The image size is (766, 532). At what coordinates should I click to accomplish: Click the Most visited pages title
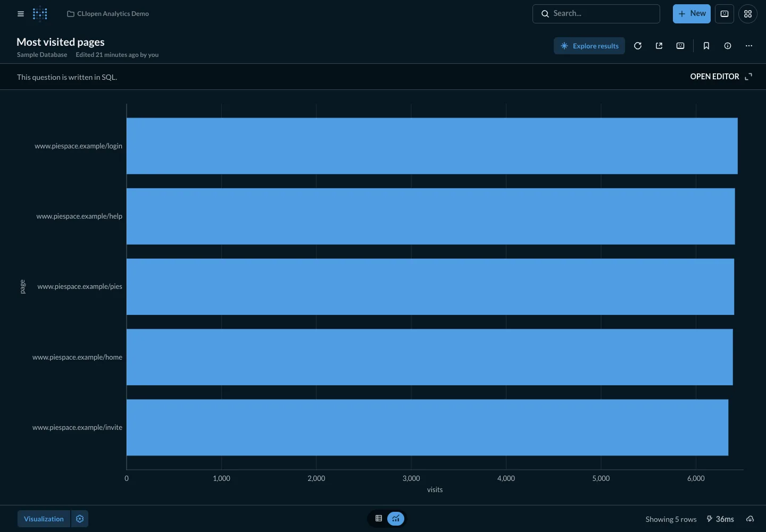pos(61,42)
